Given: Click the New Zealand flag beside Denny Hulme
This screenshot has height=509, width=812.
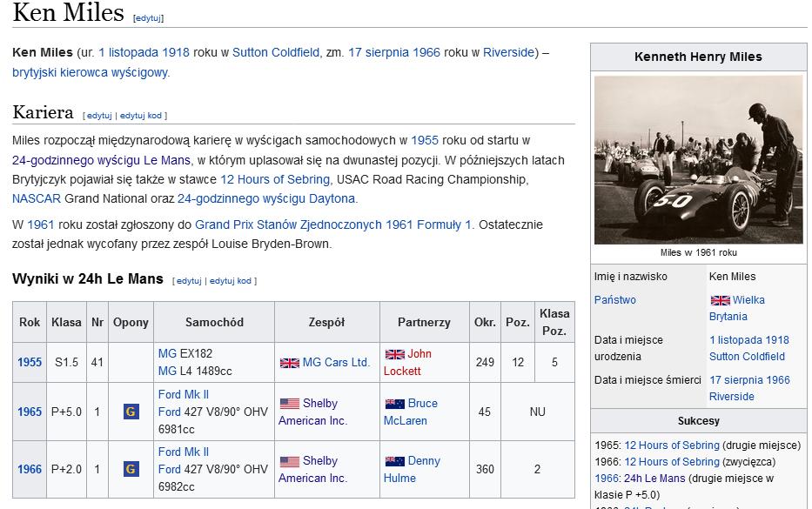Looking at the screenshot, I should click(394, 461).
